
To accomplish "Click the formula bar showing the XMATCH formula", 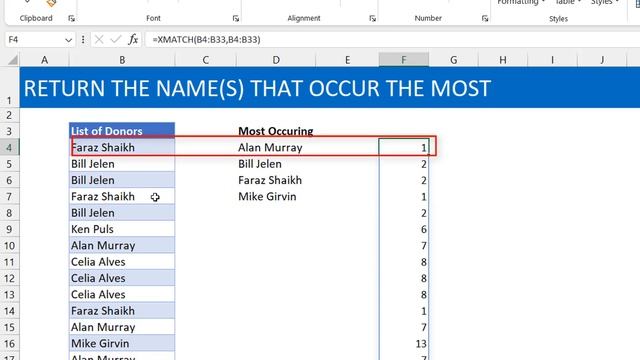I will pos(392,40).
